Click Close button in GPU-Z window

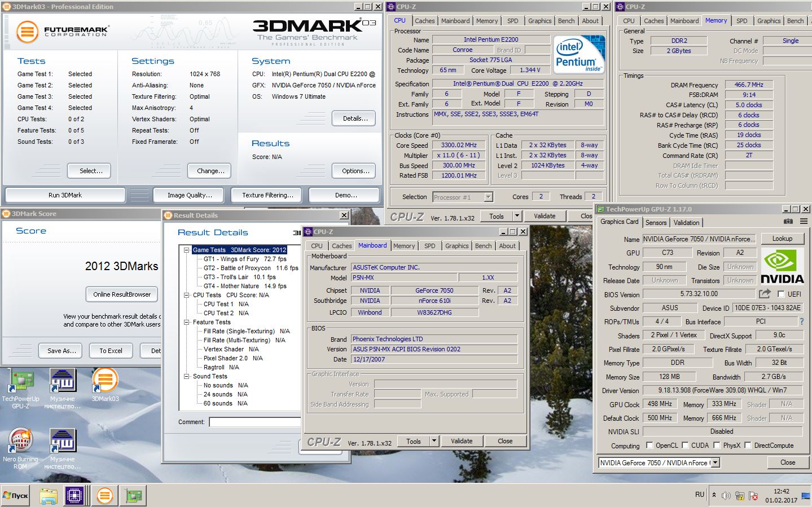pos(788,462)
